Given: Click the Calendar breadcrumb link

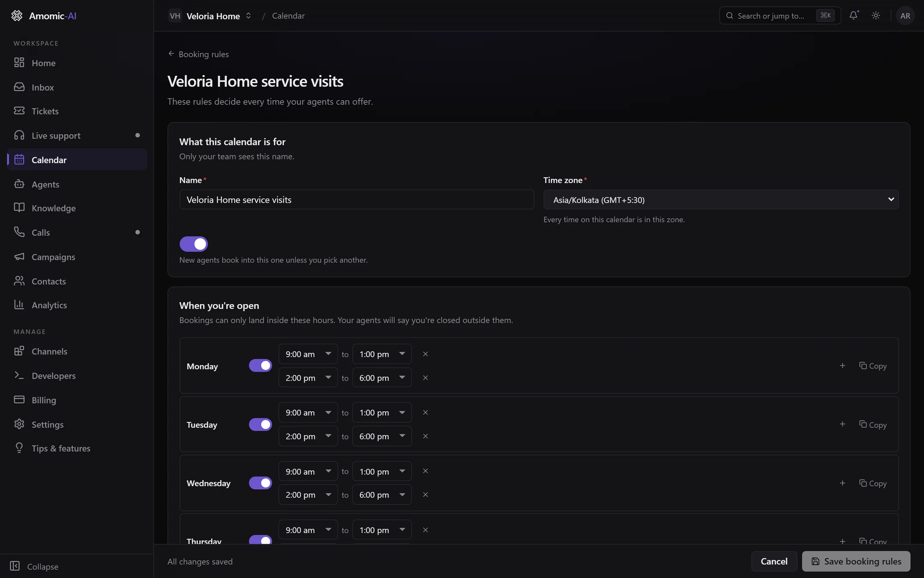Looking at the screenshot, I should tap(288, 16).
